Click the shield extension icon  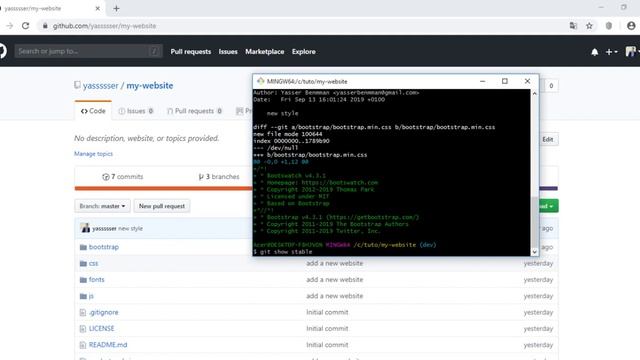609,26
